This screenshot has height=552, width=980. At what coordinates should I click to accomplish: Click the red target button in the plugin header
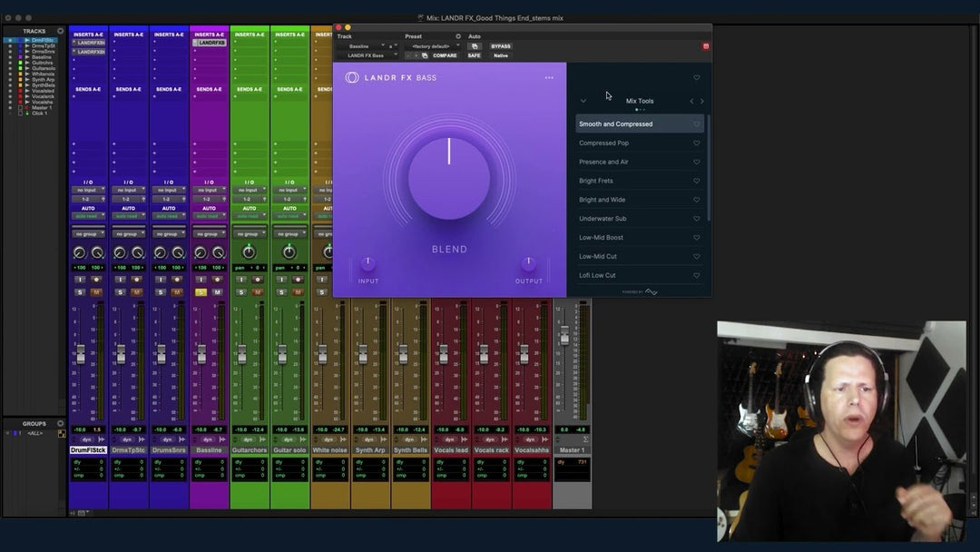(706, 46)
